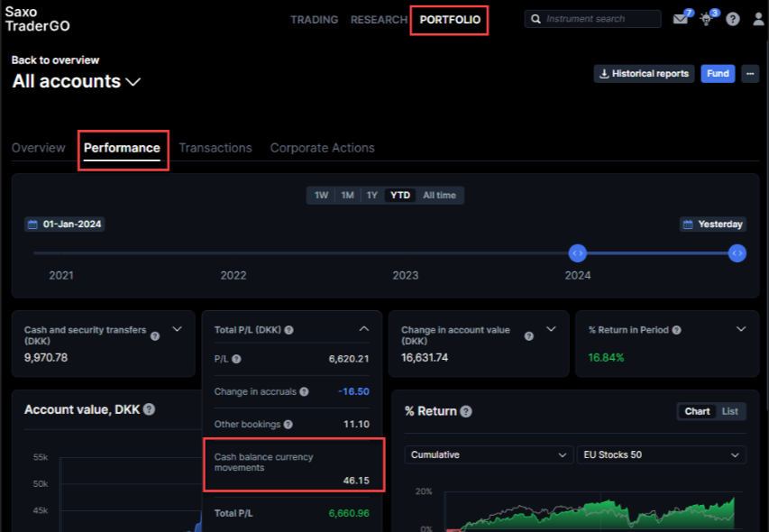Open Historical reports
Image resolution: width=769 pixels, height=532 pixels.
tap(644, 74)
